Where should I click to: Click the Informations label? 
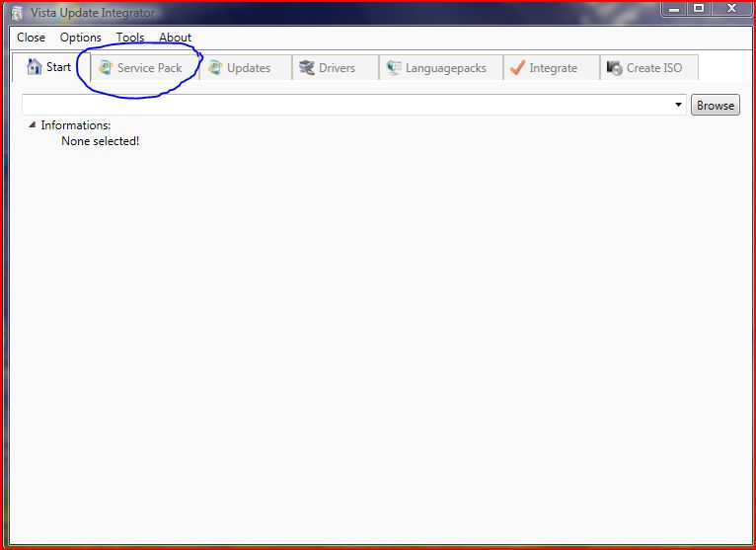(x=75, y=125)
